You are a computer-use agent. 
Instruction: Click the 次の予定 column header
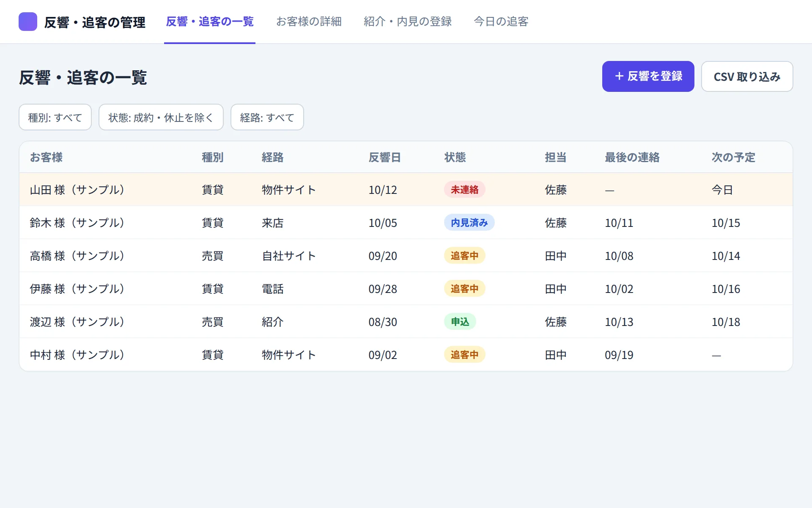point(733,157)
